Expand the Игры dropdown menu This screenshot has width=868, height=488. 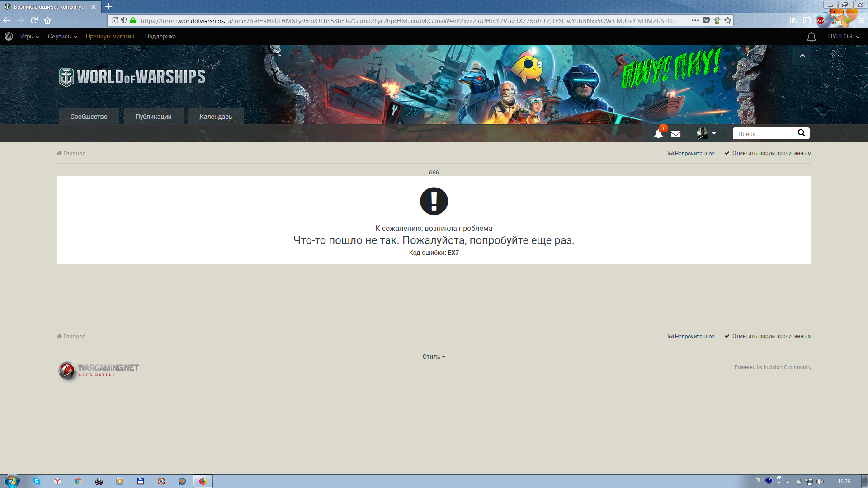[30, 37]
